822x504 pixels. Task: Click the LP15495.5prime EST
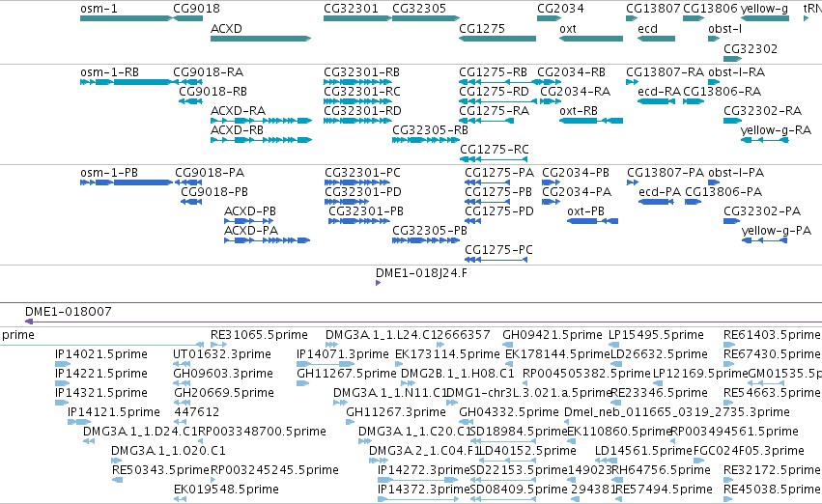(x=614, y=345)
